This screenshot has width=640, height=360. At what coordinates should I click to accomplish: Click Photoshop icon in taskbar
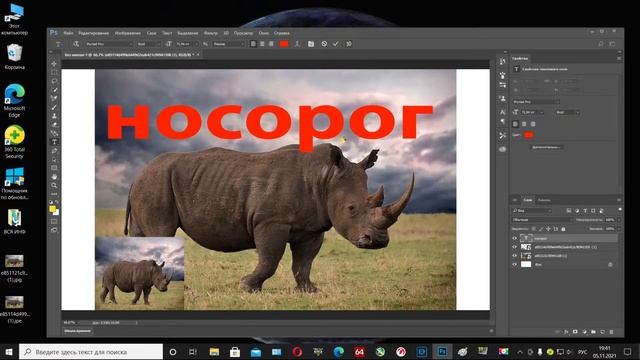tap(442, 352)
